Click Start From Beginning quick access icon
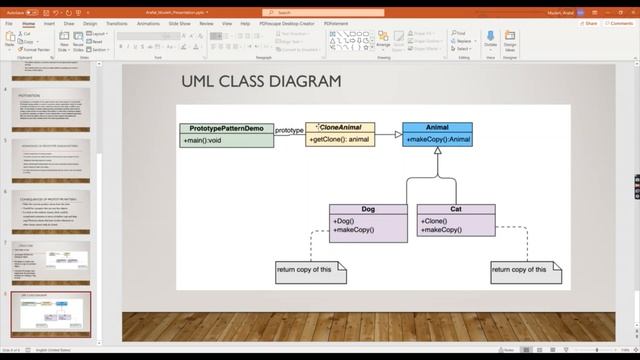This screenshot has width=640, height=360. [x=78, y=13]
